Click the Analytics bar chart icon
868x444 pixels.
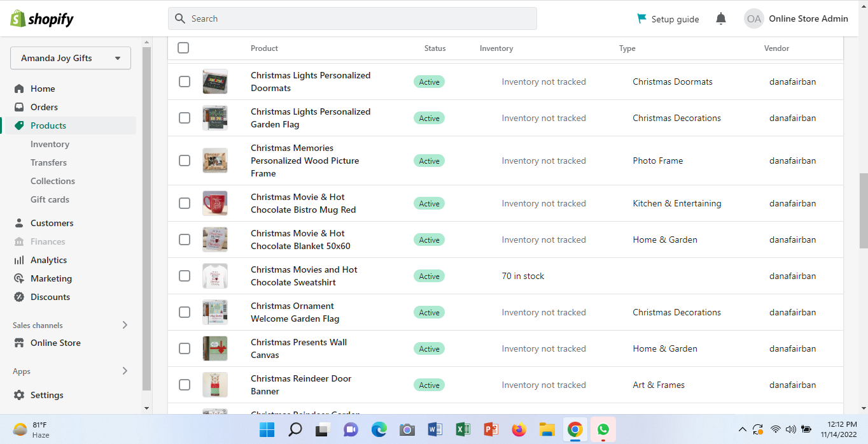19,260
